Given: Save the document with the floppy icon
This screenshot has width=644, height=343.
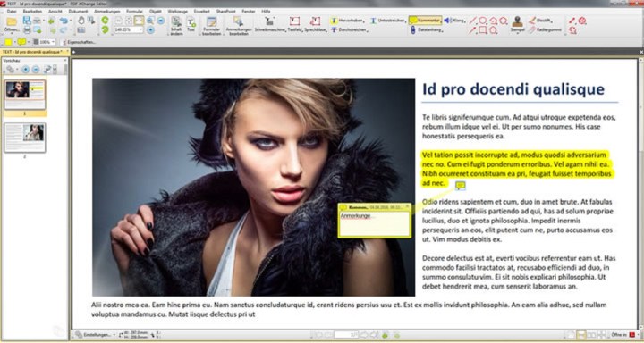Looking at the screenshot, I should click(27, 21).
